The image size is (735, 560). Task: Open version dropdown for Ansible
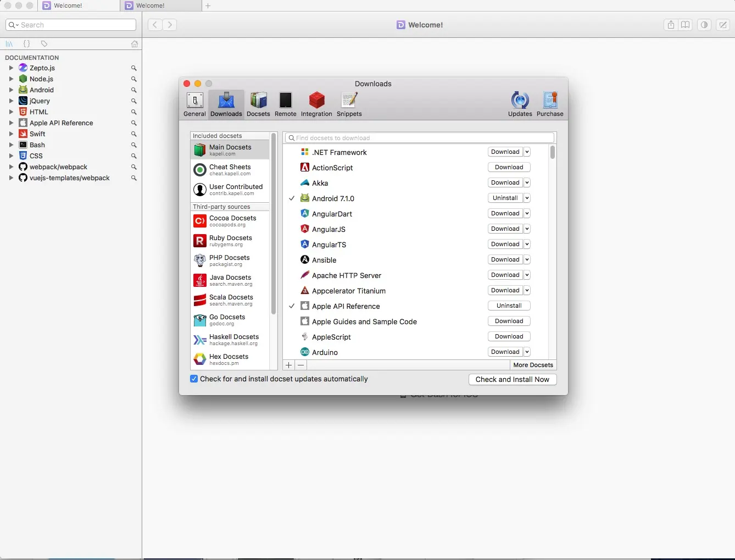pyautogui.click(x=527, y=259)
